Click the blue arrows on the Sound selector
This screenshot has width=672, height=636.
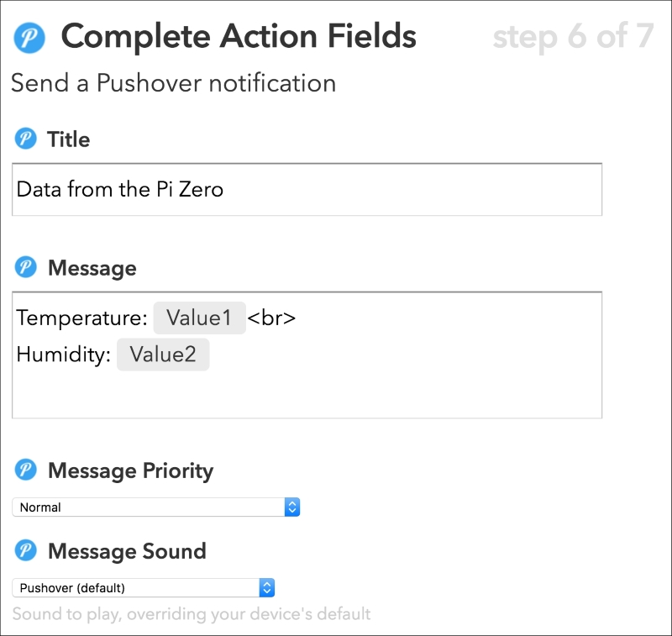tap(267, 587)
